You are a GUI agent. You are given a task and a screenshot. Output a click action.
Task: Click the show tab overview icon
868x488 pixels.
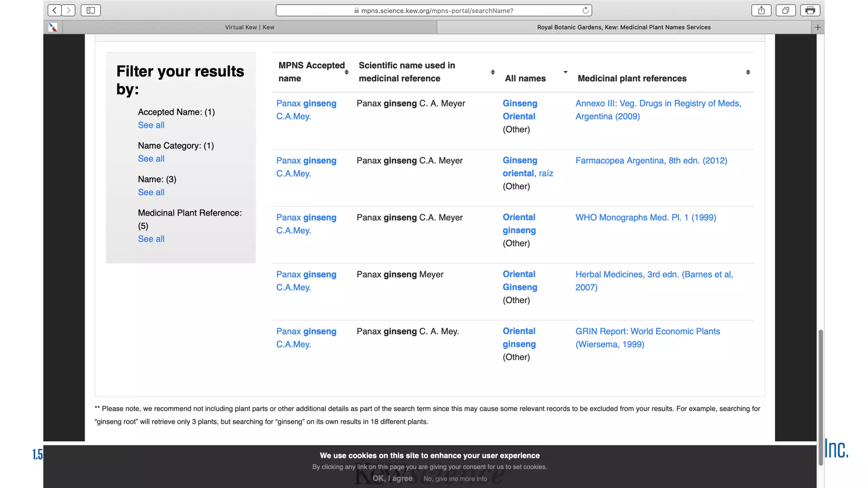point(785,10)
